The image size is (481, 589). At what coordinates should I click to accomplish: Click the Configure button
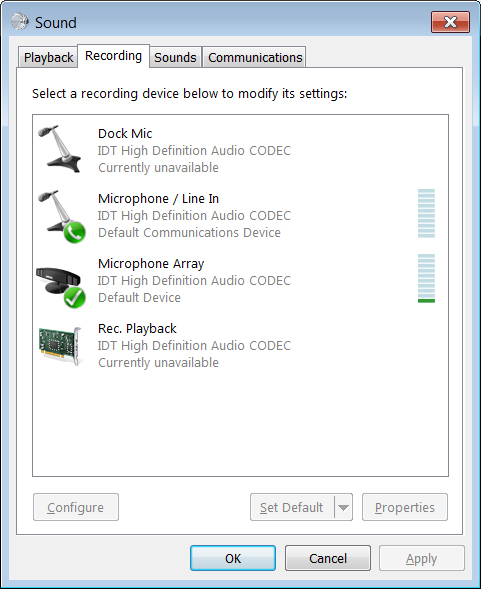(76, 507)
